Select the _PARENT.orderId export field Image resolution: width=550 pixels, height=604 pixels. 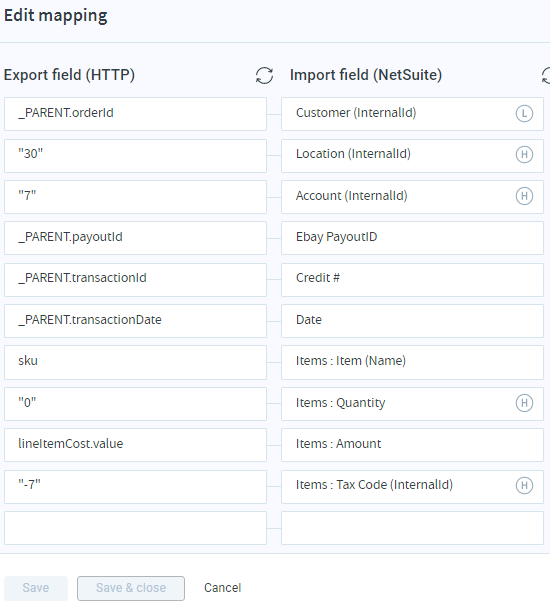135,114
